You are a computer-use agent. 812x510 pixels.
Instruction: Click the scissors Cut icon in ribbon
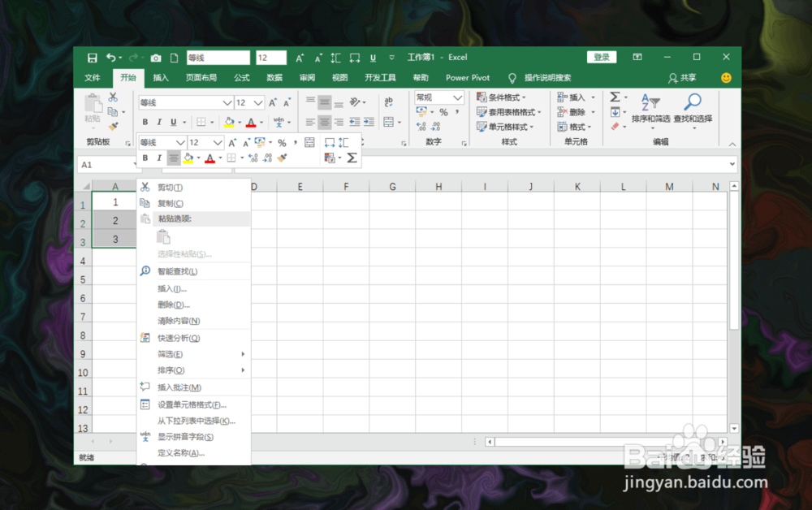113,97
